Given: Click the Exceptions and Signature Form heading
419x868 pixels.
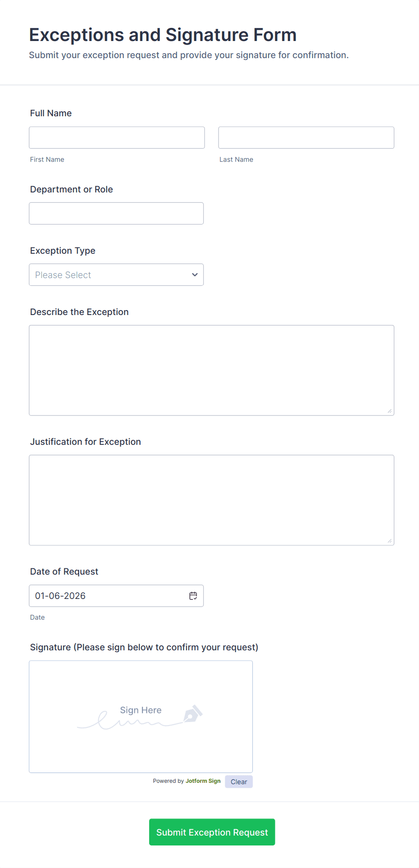Looking at the screenshot, I should coord(163,35).
